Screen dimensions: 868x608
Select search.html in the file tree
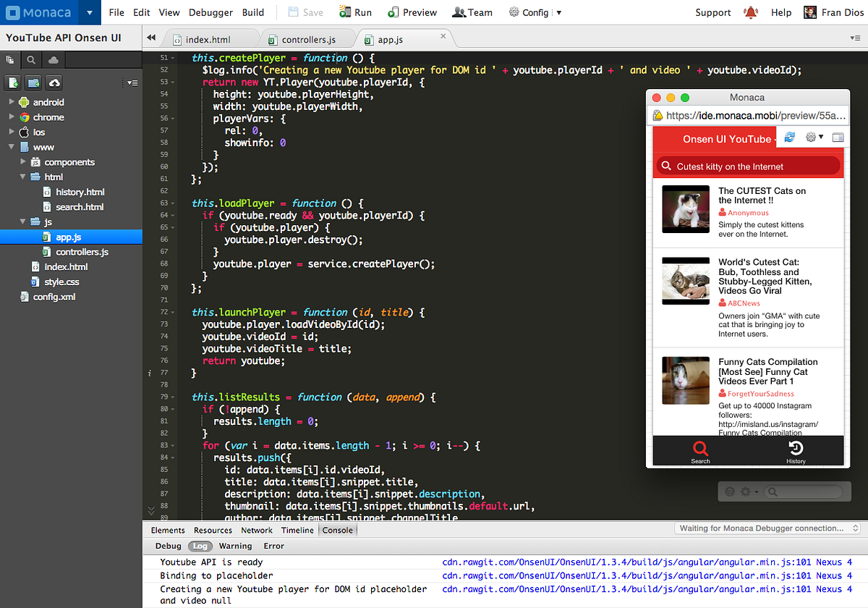click(80, 207)
